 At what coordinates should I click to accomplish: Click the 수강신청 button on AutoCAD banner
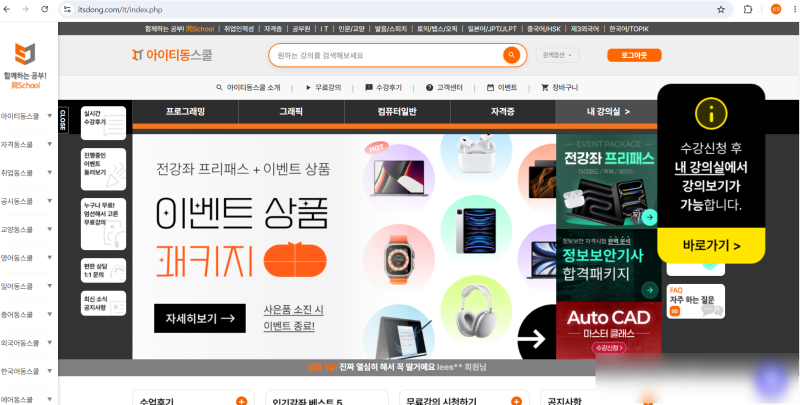coord(609,348)
